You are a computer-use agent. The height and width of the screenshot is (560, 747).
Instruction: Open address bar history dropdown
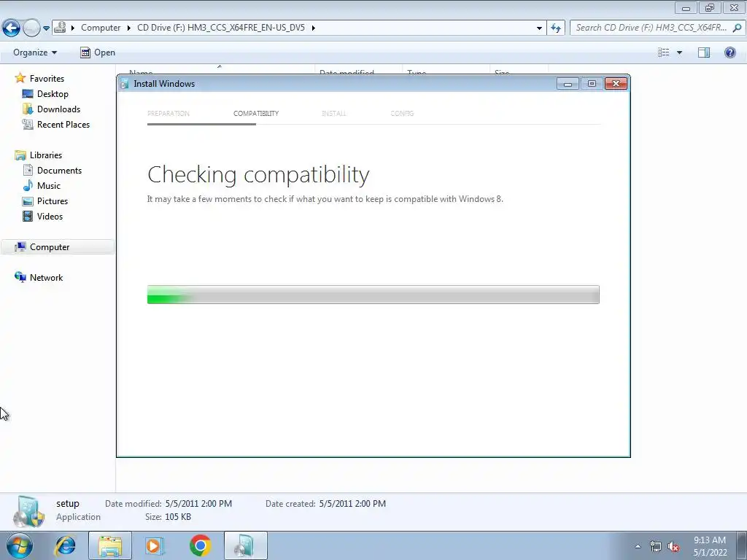pos(539,28)
